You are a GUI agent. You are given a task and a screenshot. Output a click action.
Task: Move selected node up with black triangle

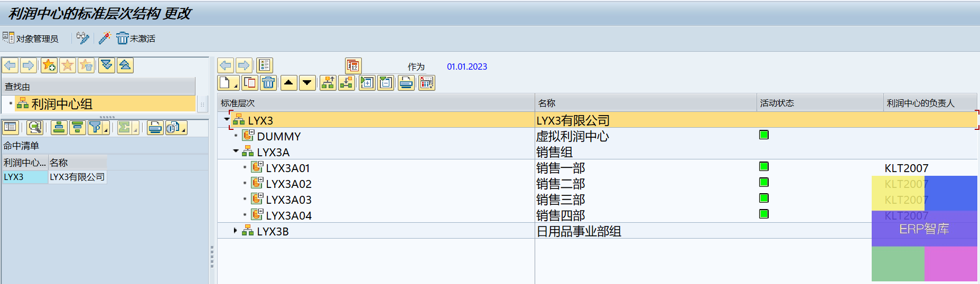[288, 83]
